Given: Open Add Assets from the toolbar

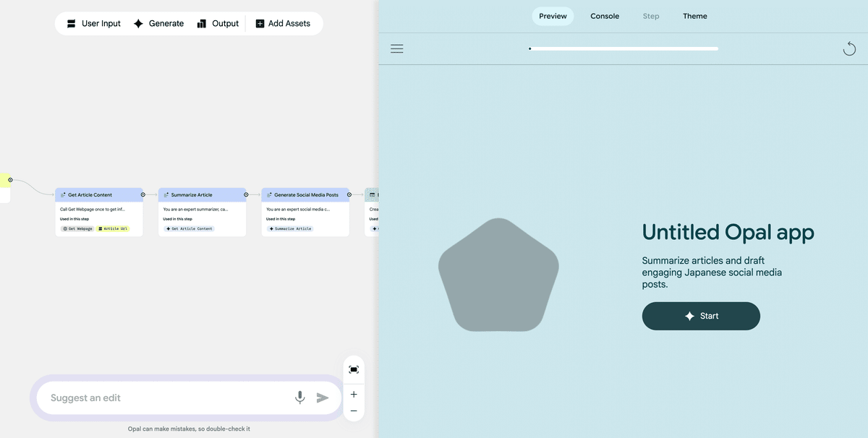Looking at the screenshot, I should (259, 23).
